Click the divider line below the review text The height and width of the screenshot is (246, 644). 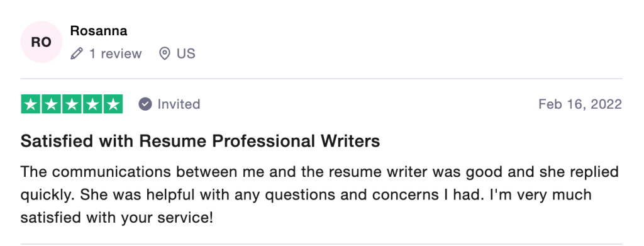tap(321, 244)
